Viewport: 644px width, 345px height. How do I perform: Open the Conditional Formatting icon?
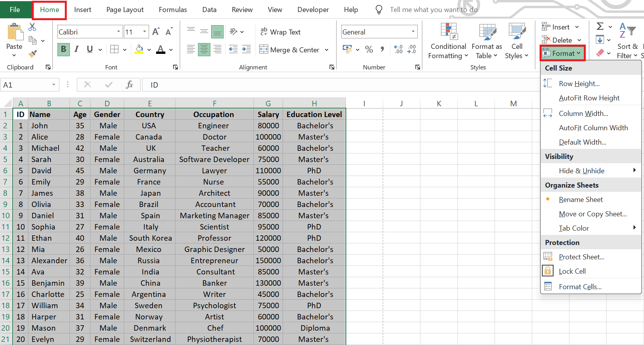point(448,41)
